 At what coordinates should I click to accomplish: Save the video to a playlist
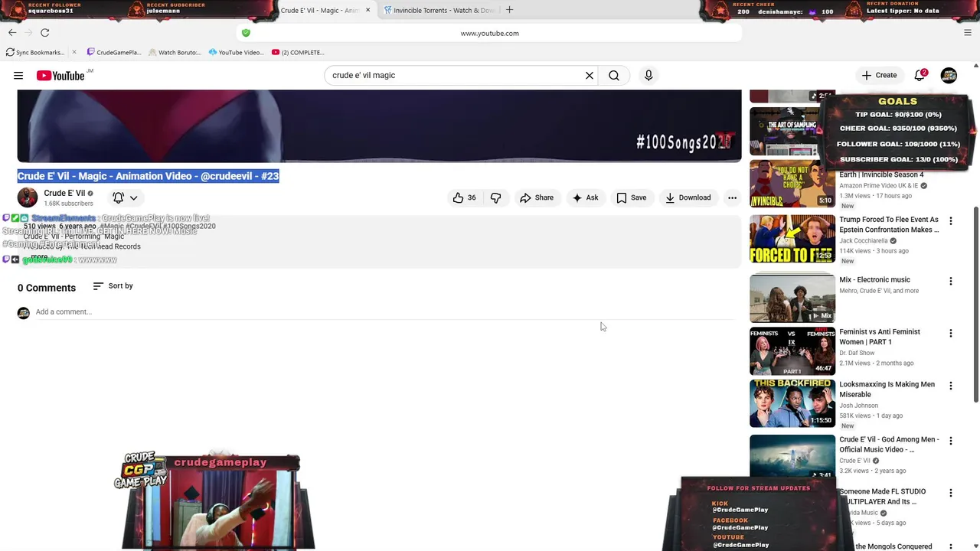point(632,197)
